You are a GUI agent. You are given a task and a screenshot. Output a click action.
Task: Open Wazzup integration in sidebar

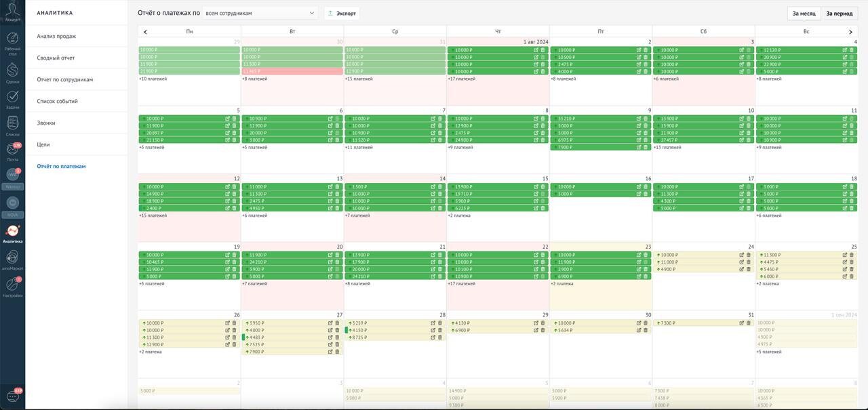12,179
